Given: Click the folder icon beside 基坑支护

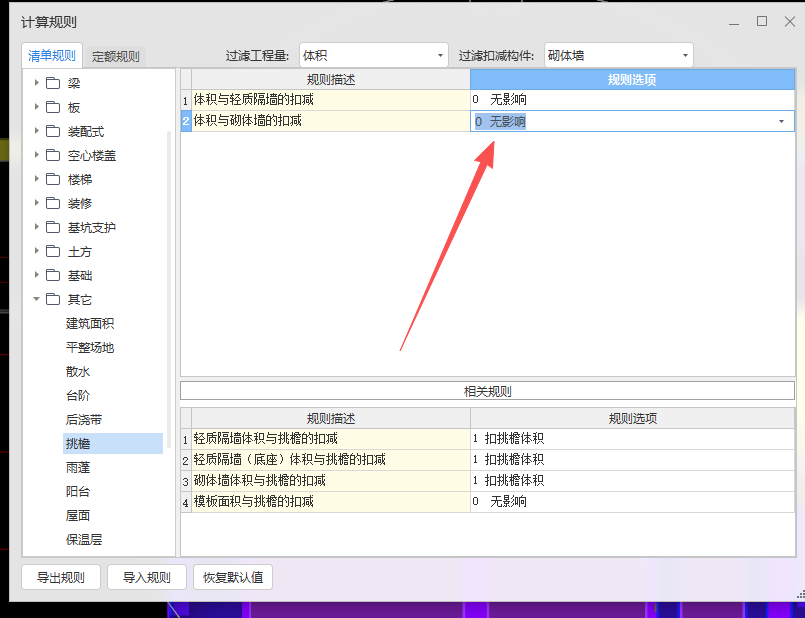Looking at the screenshot, I should pos(52,227).
